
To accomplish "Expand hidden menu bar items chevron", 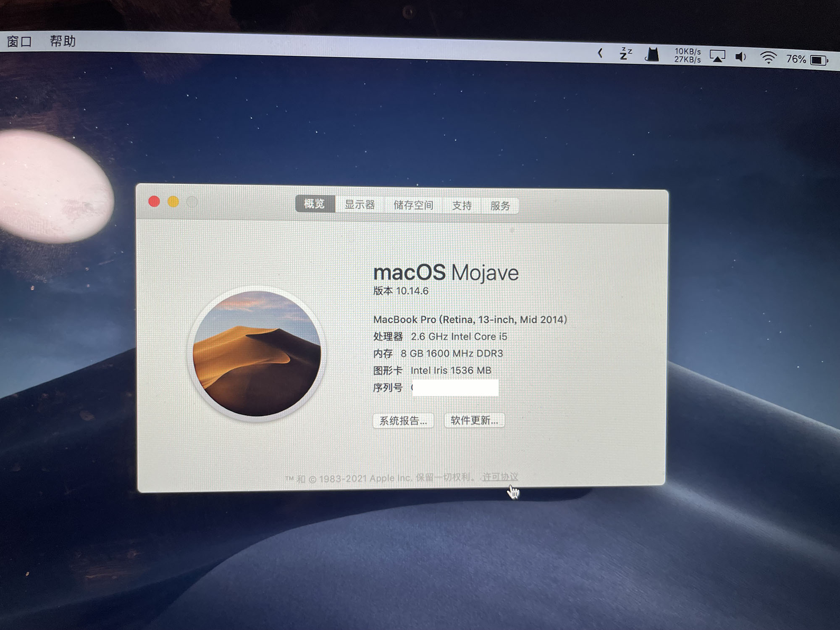I will click(601, 53).
